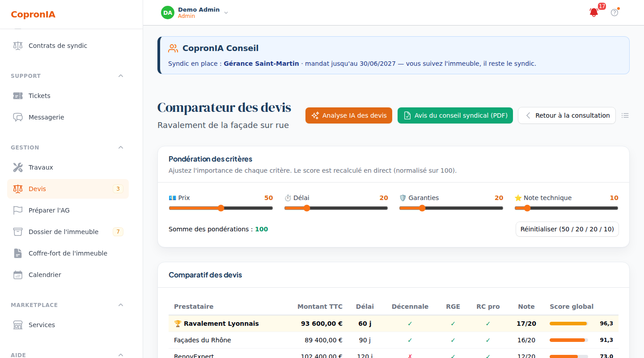Click the Devis scales icon in sidebar
The width and height of the screenshot is (644, 358).
pos(18,189)
